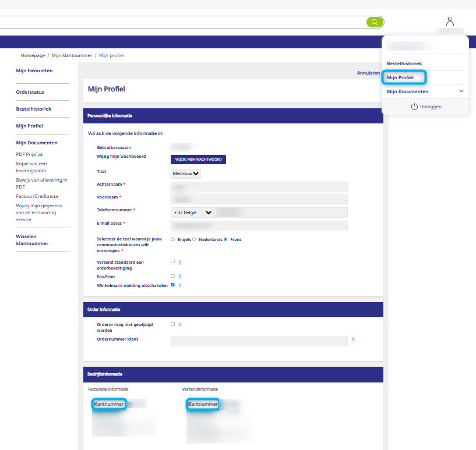This screenshot has height=450, width=476.
Task: Enable the Eco-Print checkbox
Action: coord(172,277)
